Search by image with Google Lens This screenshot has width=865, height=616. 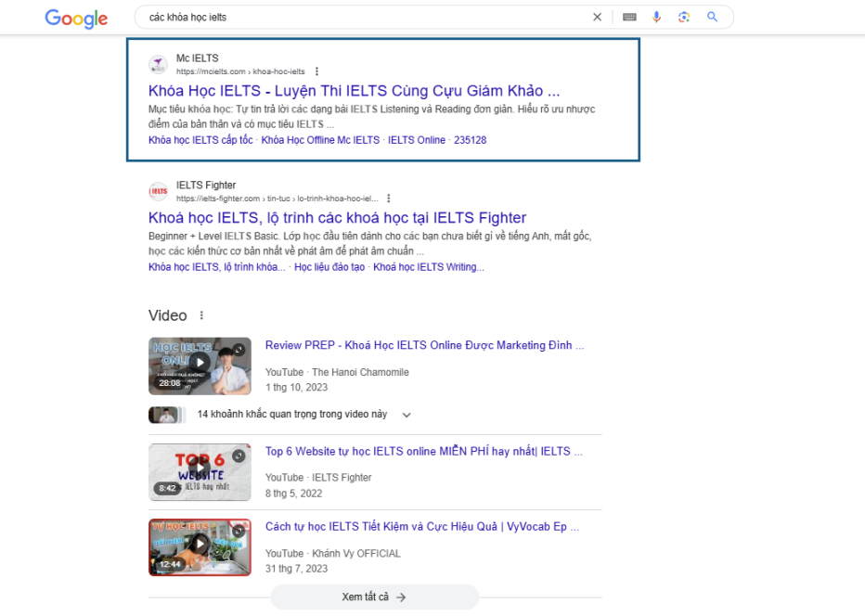(x=684, y=17)
